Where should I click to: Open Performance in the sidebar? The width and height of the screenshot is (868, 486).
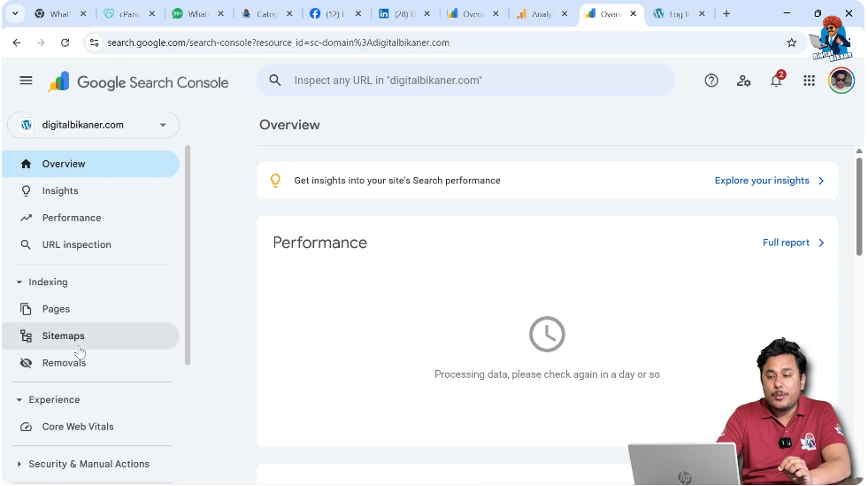(x=90, y=218)
